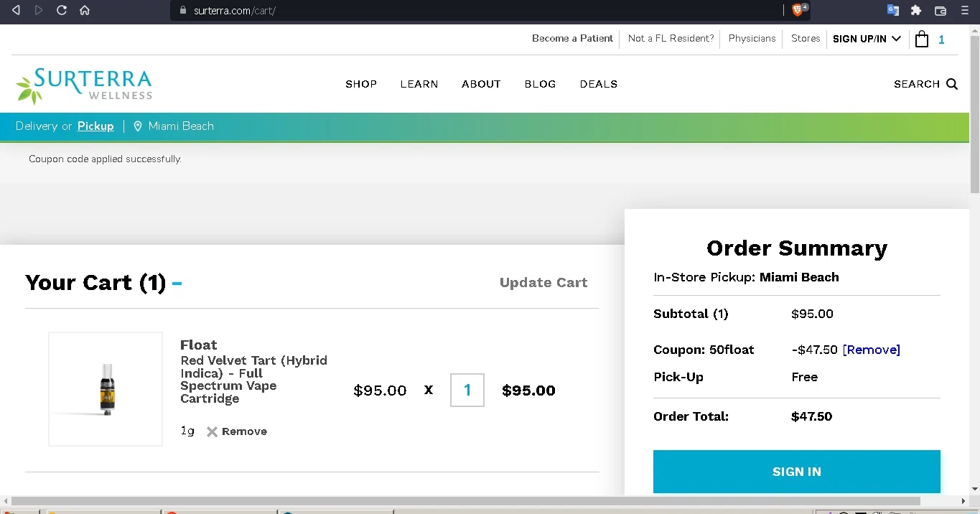This screenshot has width=980, height=514.
Task: Open the Google Translate extension
Action: (893, 10)
